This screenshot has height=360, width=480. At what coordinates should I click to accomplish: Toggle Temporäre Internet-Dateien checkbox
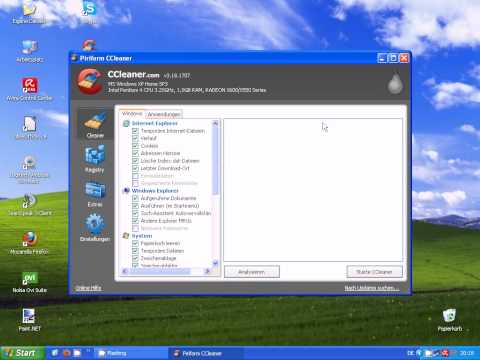coord(135,131)
